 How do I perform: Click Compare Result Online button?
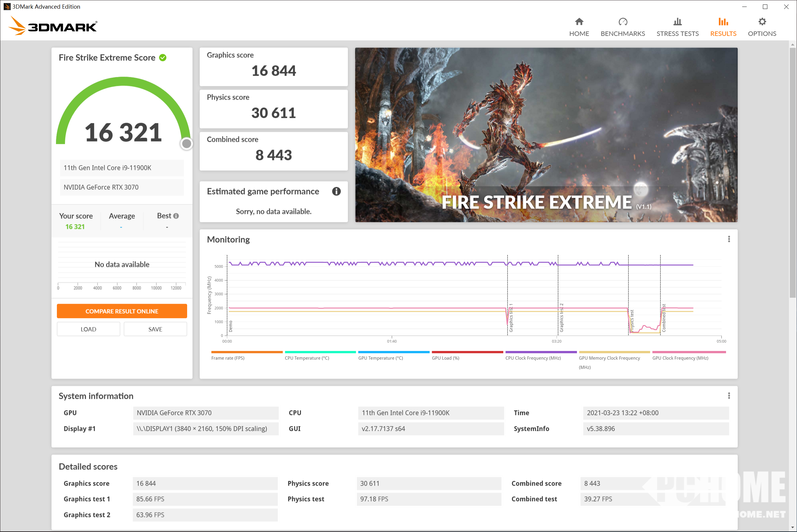[x=122, y=311]
